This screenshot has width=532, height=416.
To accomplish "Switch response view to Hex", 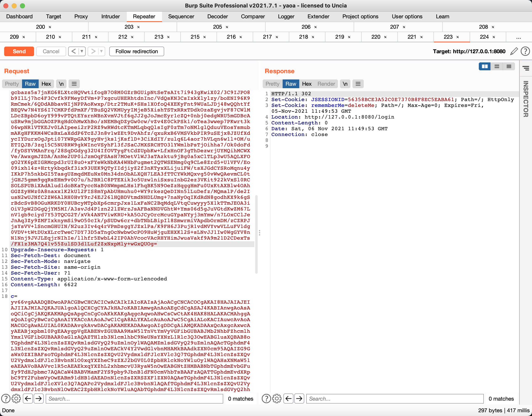I will point(307,84).
